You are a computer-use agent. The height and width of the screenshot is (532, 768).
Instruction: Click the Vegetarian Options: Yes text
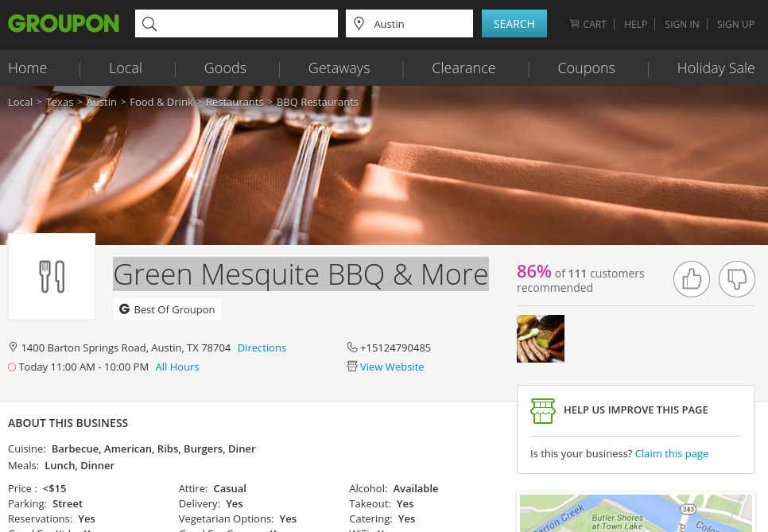click(237, 518)
